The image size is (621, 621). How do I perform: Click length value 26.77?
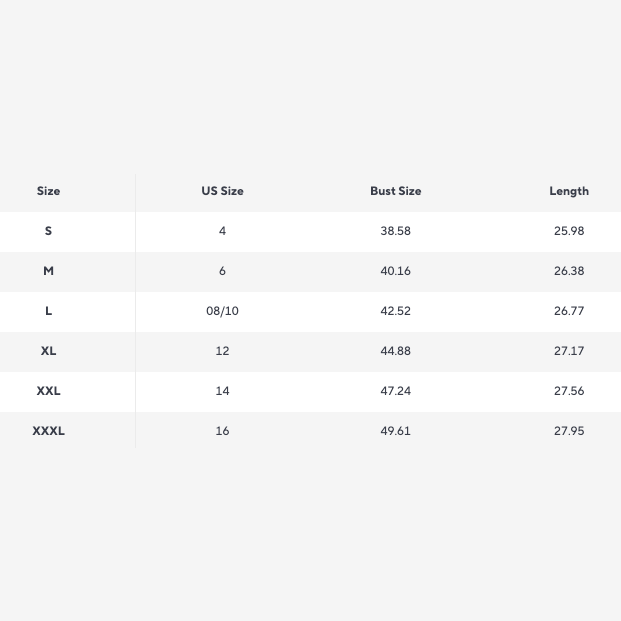click(569, 311)
